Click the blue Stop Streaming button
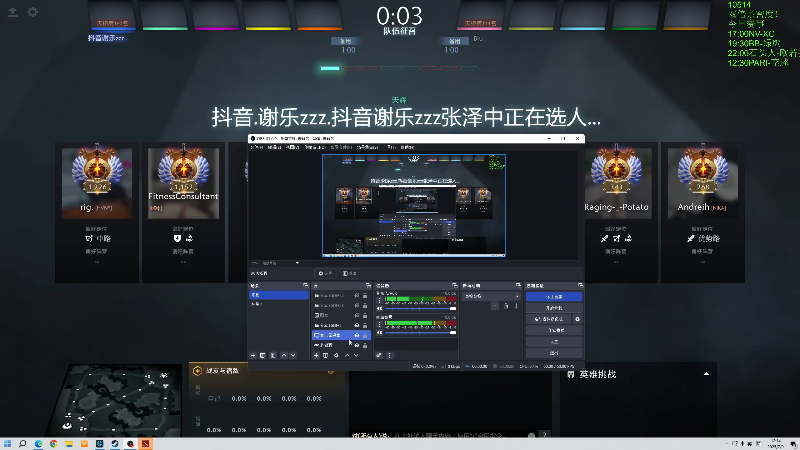 [x=554, y=296]
